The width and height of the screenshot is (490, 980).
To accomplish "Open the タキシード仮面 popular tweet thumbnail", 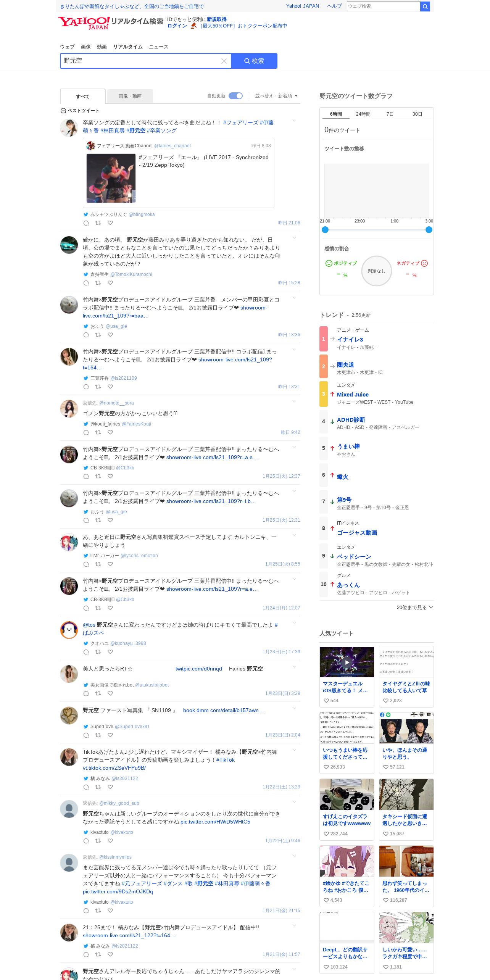I will pyautogui.click(x=406, y=795).
